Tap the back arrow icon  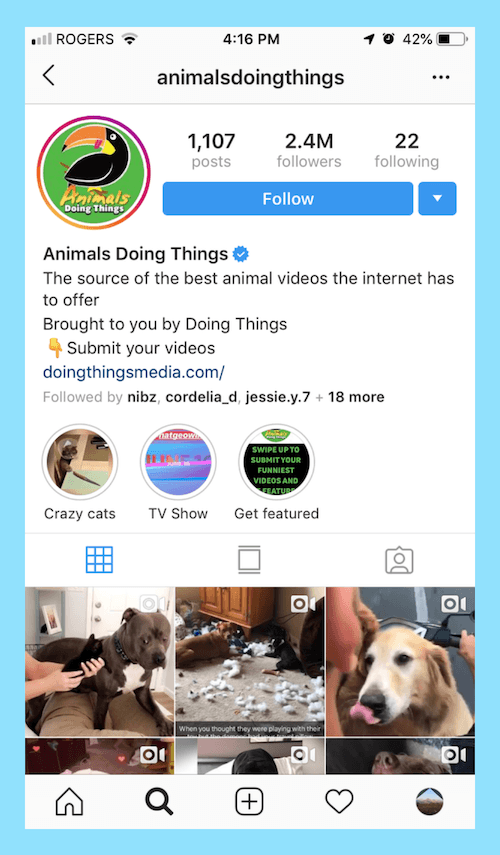coord(49,75)
